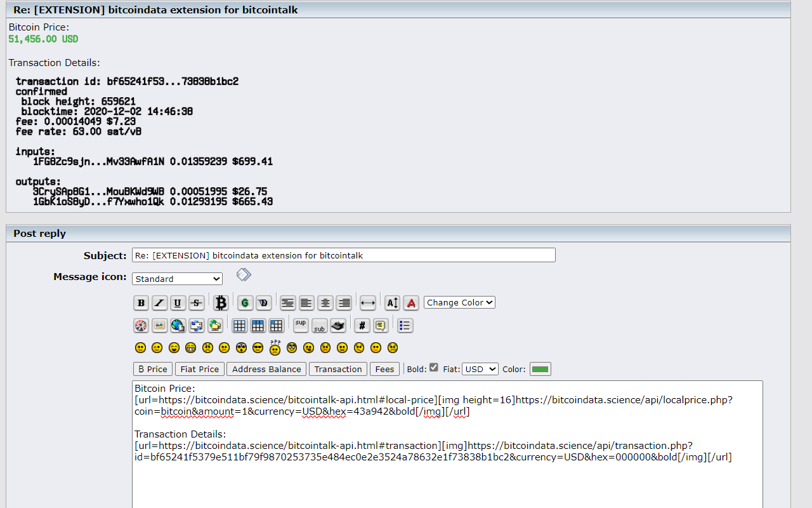Image resolution: width=812 pixels, height=508 pixels.
Task: Open the Message icon Standard dropdown
Action: click(x=177, y=279)
